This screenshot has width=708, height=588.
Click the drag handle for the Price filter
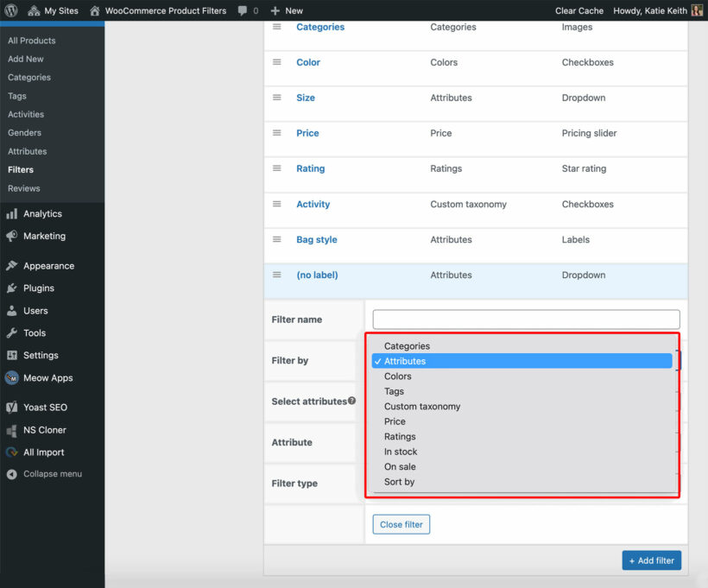276,133
